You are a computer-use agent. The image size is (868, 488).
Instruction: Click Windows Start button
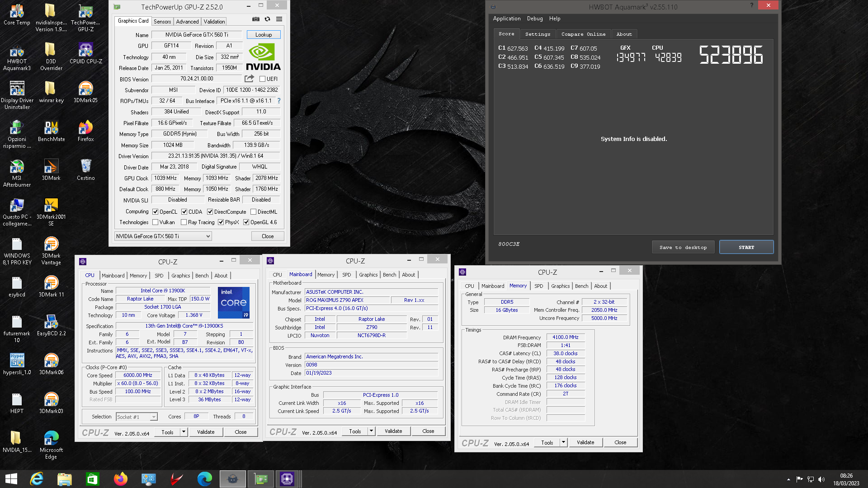pyautogui.click(x=11, y=479)
